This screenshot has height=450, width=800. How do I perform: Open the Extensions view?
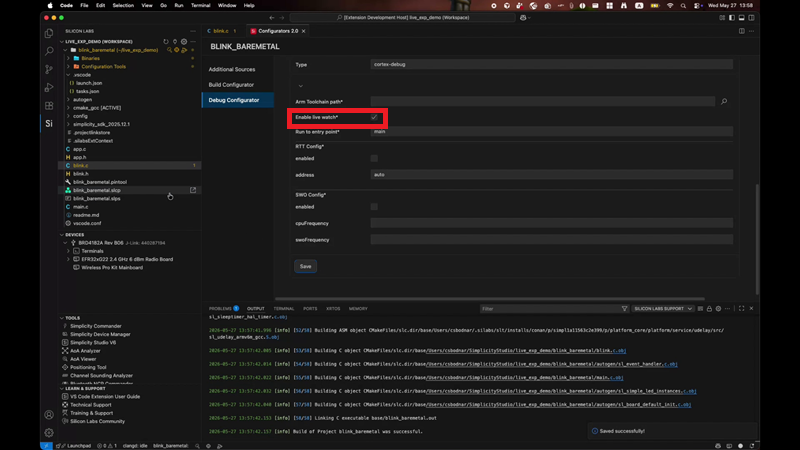49,106
